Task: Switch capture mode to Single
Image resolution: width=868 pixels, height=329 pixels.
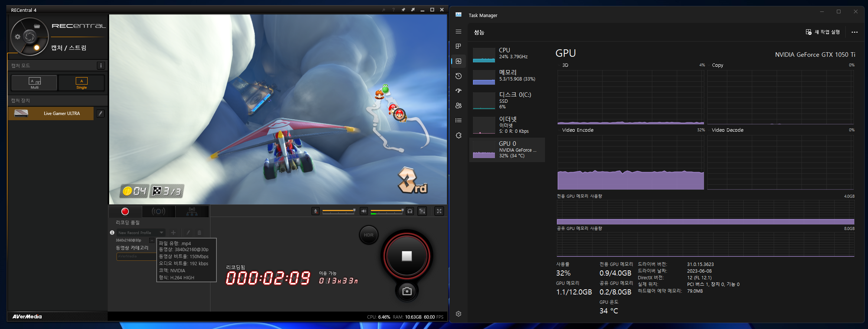Action: point(81,83)
